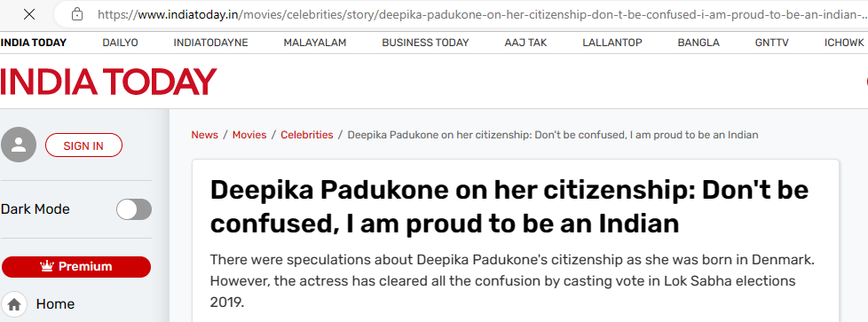Follow the Movies breadcrumb link
Image resolution: width=868 pixels, height=322 pixels.
(x=249, y=135)
